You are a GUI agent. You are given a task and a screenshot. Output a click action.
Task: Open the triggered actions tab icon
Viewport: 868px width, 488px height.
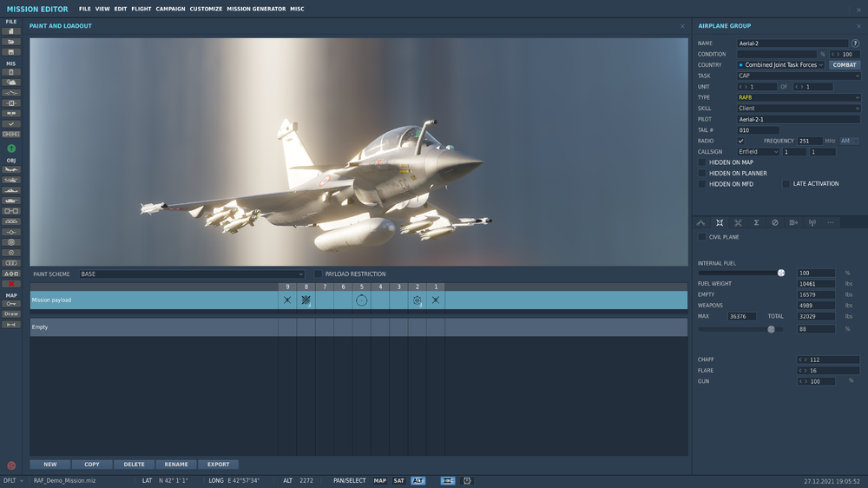click(x=738, y=222)
